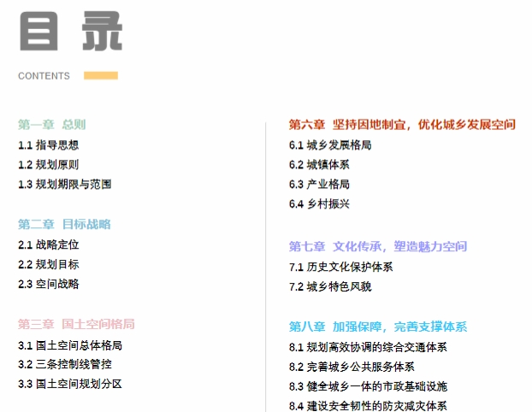Screen dimensions: 532x412
Task: Click the large 目录 title
Action: click(x=71, y=31)
